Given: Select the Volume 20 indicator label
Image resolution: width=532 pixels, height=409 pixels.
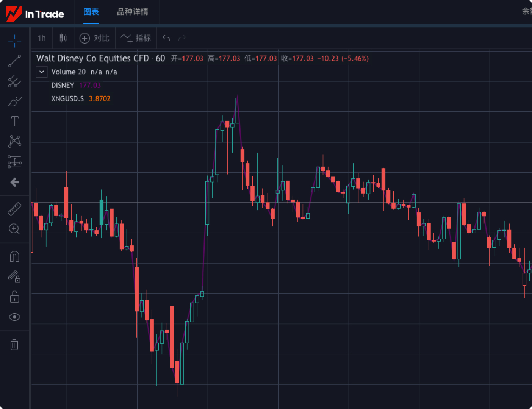Looking at the screenshot, I should (x=69, y=72).
